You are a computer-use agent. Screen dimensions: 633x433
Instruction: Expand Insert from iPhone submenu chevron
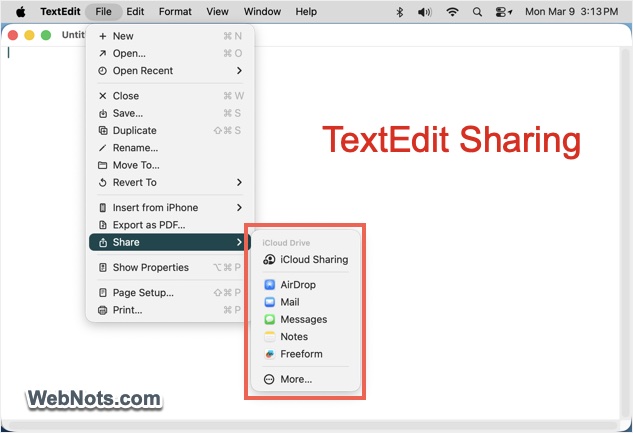click(239, 207)
